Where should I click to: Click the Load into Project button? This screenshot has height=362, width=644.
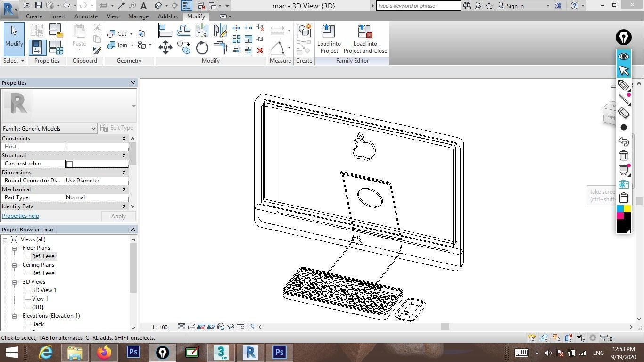(x=329, y=38)
